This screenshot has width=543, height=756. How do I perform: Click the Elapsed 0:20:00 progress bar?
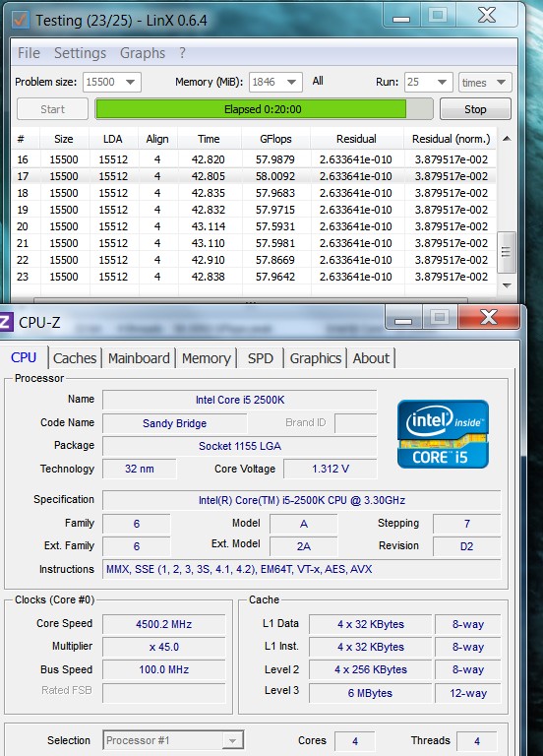(264, 109)
